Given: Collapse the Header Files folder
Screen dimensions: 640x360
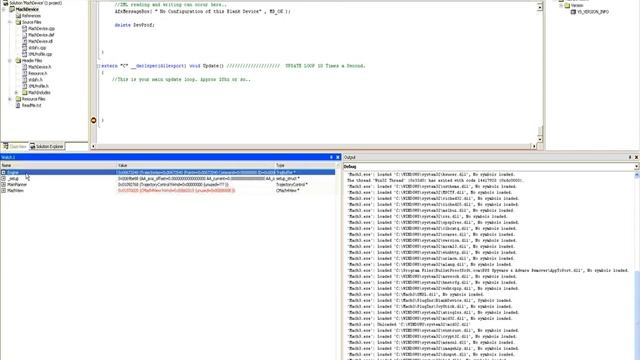Looking at the screenshot, I should [10, 60].
